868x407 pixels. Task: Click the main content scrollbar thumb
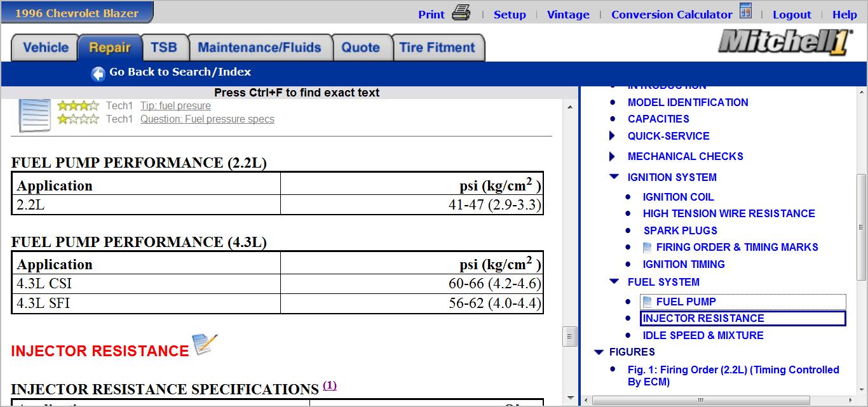tap(570, 336)
